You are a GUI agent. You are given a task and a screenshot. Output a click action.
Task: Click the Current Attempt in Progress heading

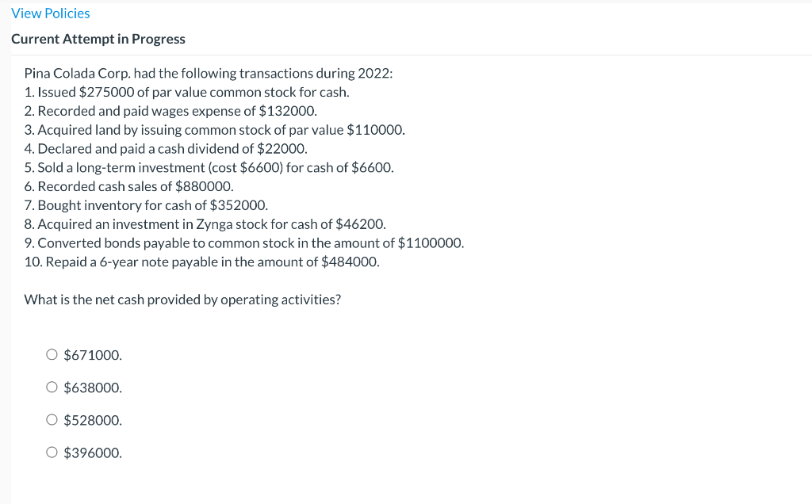point(98,38)
